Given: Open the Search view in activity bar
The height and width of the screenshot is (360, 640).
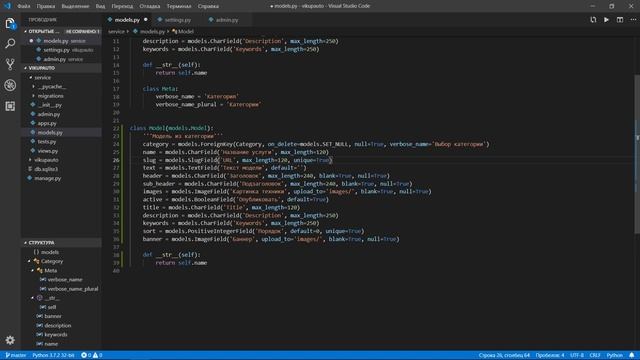Looking at the screenshot, I should [x=10, y=43].
